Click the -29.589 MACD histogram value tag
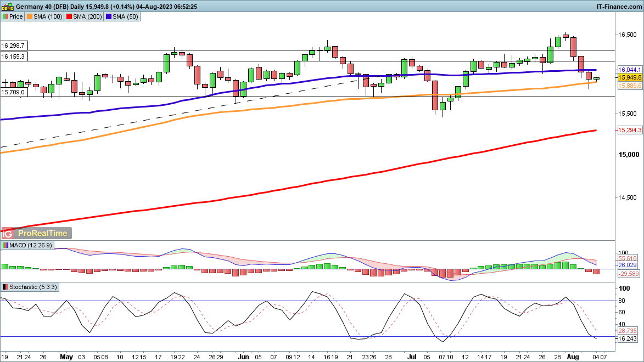Image resolution: width=644 pixels, height=362 pixels. click(x=629, y=274)
